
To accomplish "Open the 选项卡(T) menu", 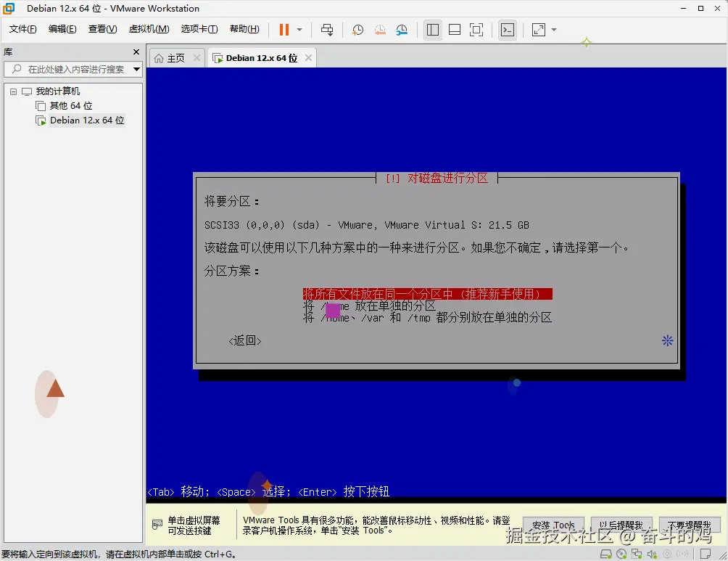I will [199, 29].
